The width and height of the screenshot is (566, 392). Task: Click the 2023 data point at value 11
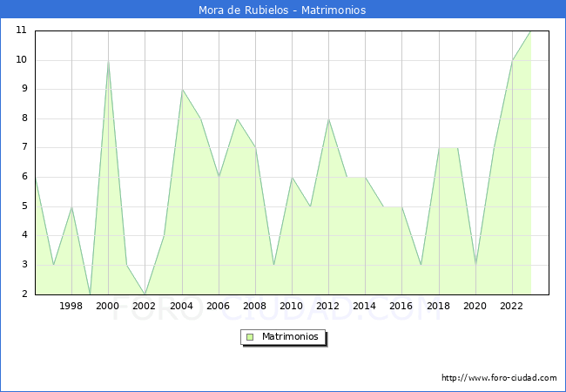(x=530, y=31)
